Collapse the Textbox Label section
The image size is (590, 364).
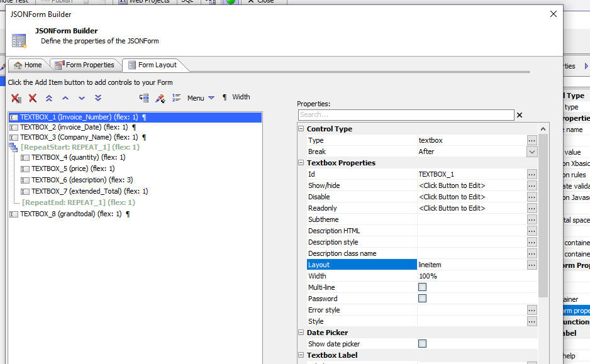pos(301,355)
